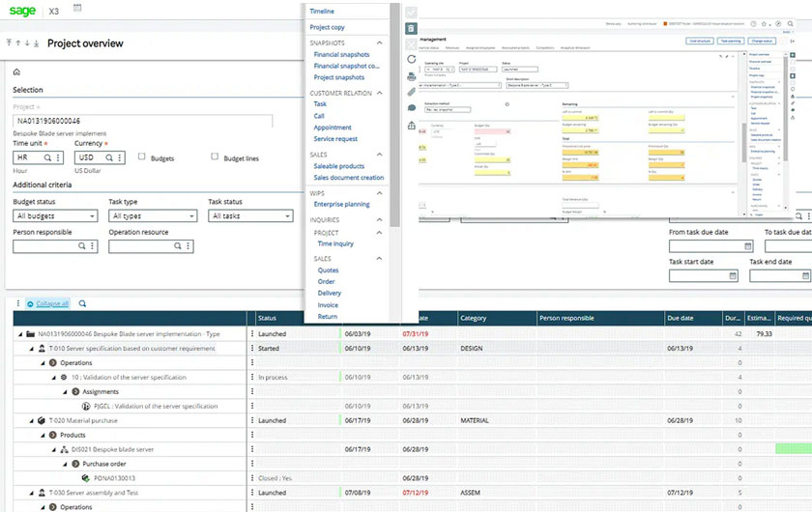
Task: Enable the Budgets checkbox
Action: tap(142, 157)
